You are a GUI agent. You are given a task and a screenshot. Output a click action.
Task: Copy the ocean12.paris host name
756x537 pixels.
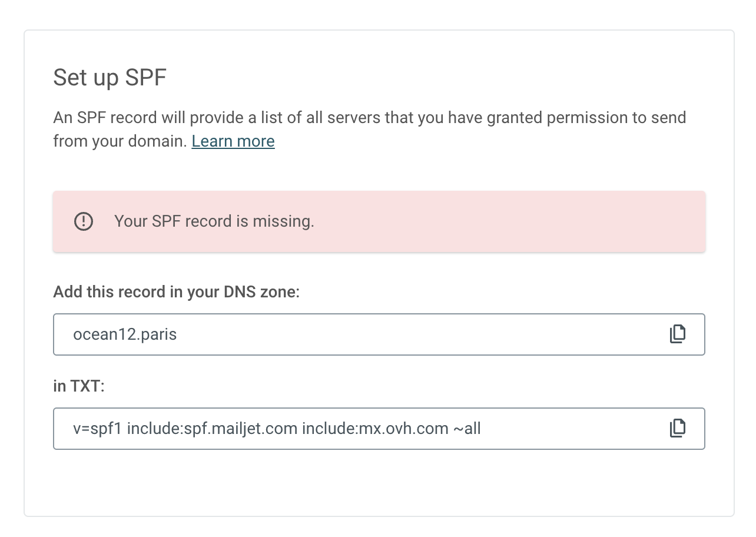pyautogui.click(x=678, y=334)
